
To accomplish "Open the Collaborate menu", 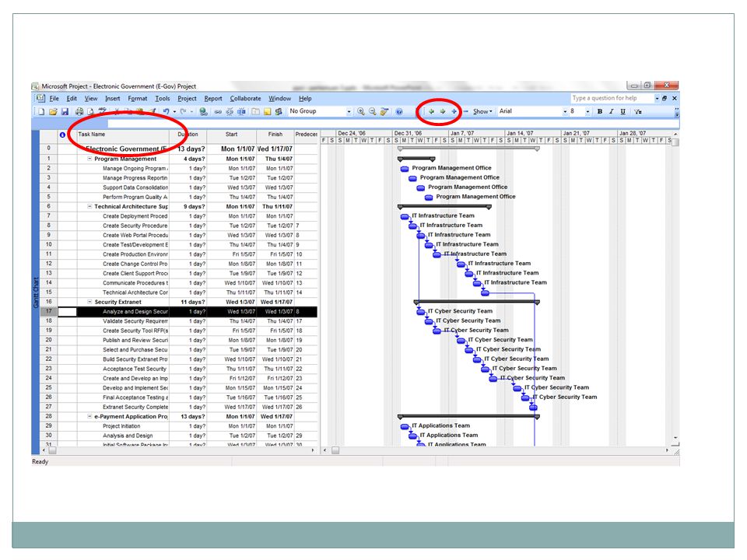I will pos(245,99).
